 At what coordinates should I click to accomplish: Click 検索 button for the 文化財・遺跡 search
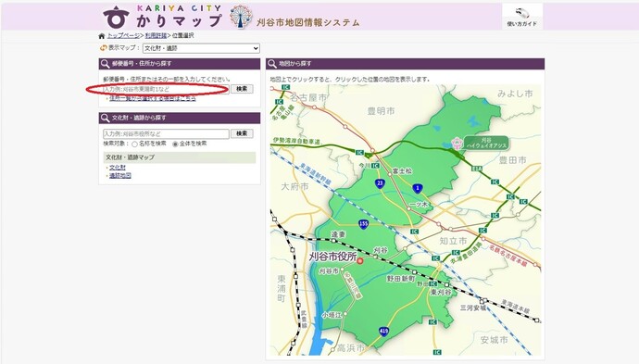pos(242,133)
